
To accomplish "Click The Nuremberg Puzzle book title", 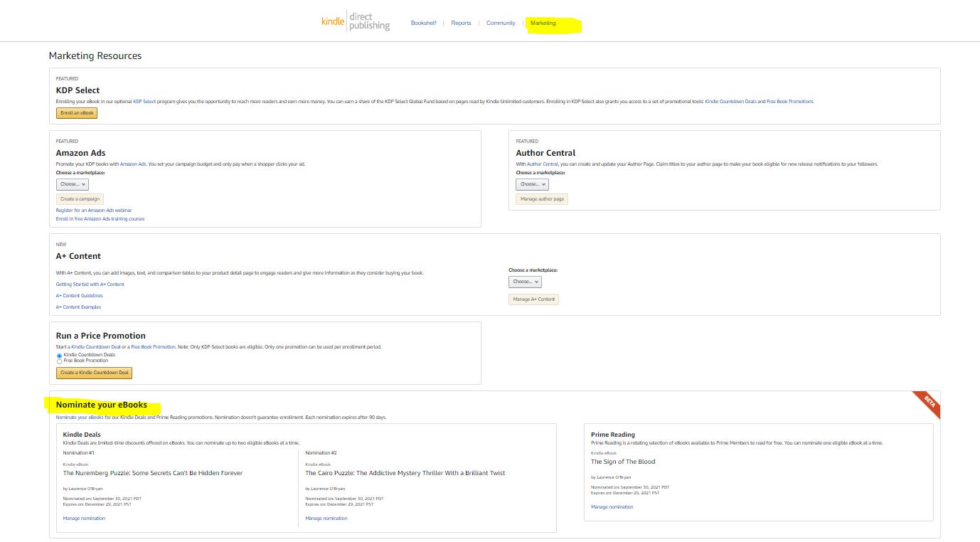I will pos(153,473).
